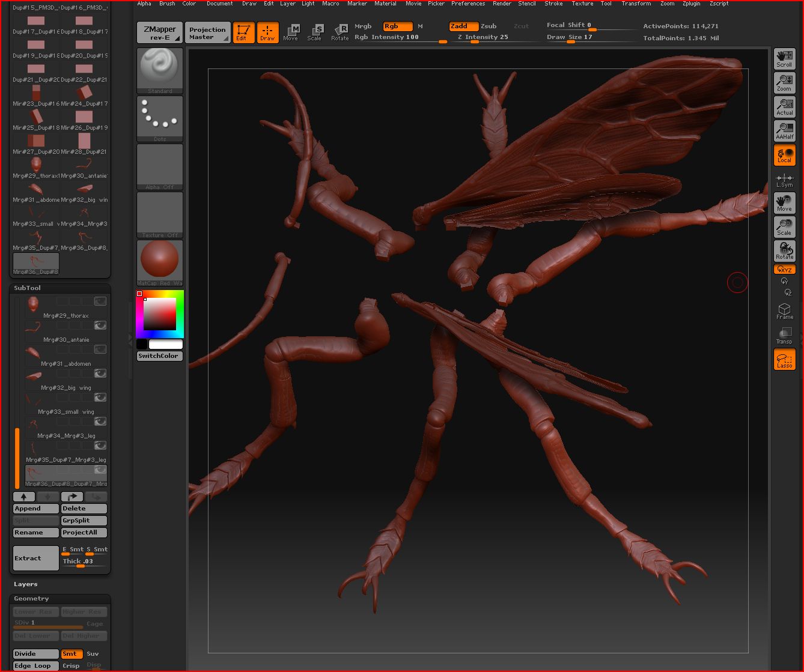
Task: Collapse the SubTool panel header
Action: [x=28, y=288]
